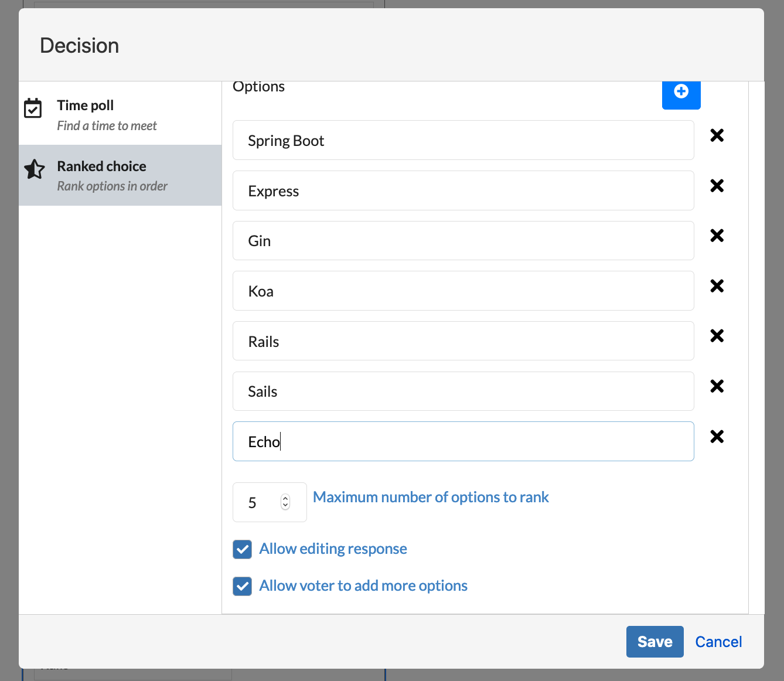The width and height of the screenshot is (784, 681).
Task: Click the blue add option plus button
Action: (x=681, y=93)
